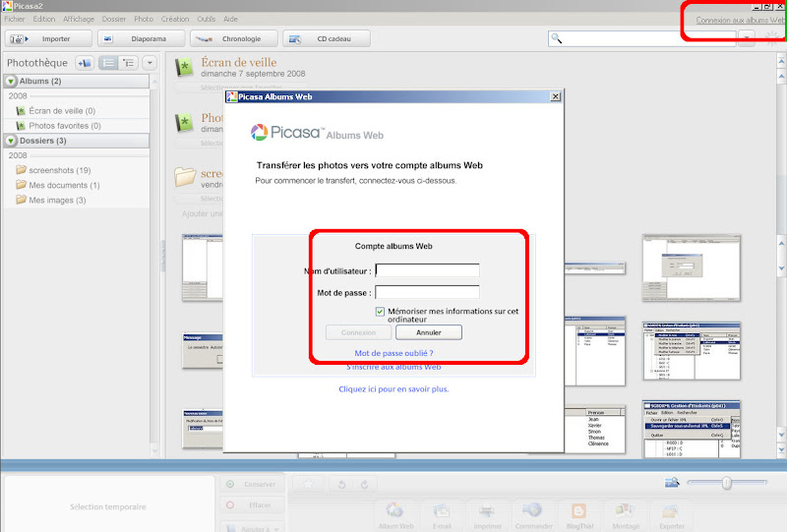
Task: Click the Exporter icon
Action: [672, 515]
